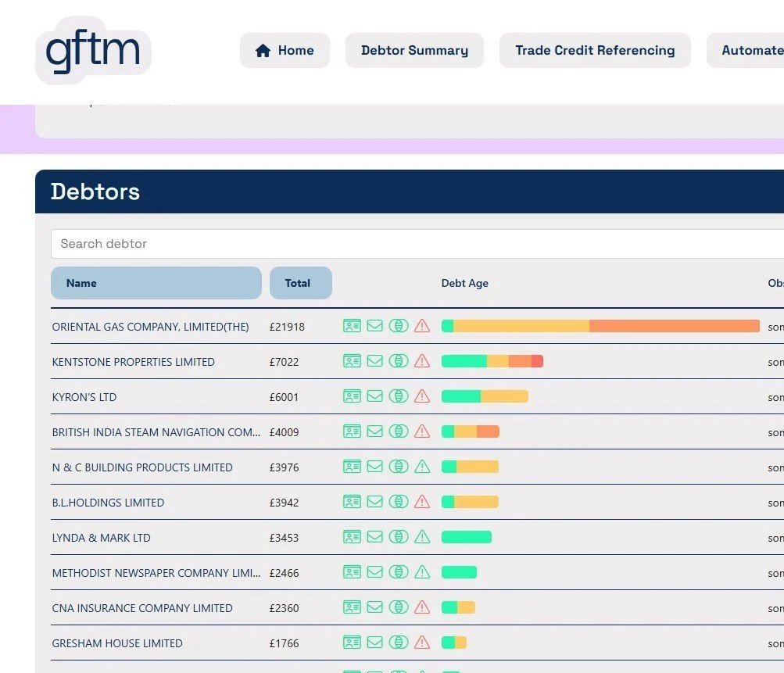Open contact card icon for Oriental Gas Company

(x=352, y=326)
